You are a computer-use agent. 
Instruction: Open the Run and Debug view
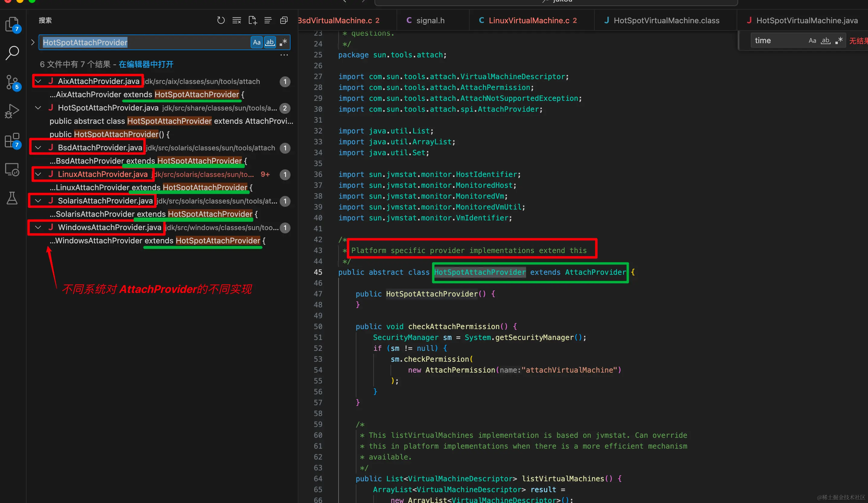[12, 111]
